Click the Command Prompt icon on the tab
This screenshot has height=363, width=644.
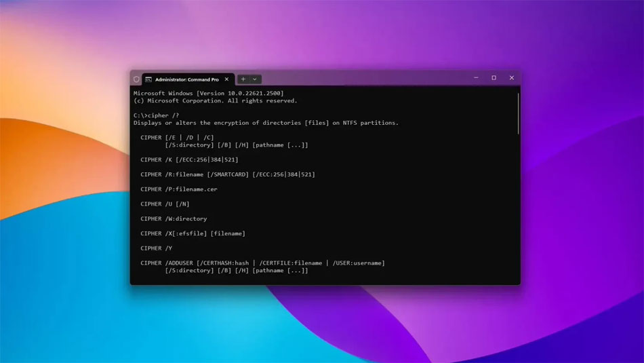click(148, 79)
